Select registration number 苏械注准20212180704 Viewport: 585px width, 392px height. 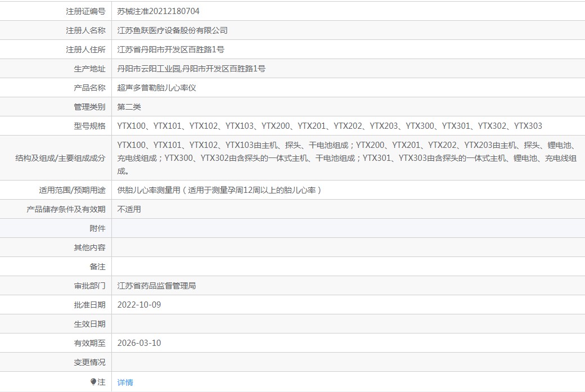point(158,11)
